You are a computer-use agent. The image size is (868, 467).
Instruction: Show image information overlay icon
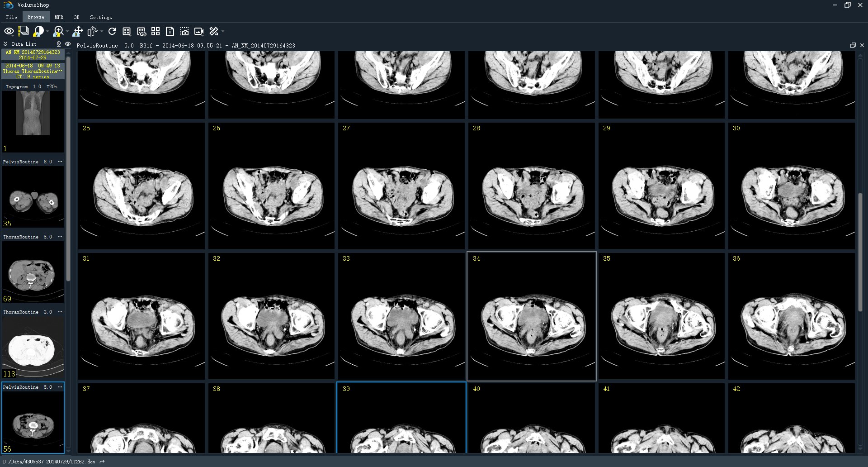click(x=170, y=31)
